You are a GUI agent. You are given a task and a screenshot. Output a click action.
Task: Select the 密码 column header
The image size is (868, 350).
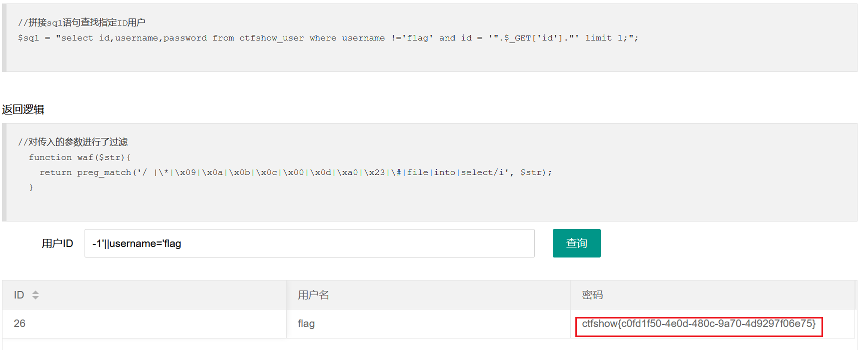(x=592, y=295)
